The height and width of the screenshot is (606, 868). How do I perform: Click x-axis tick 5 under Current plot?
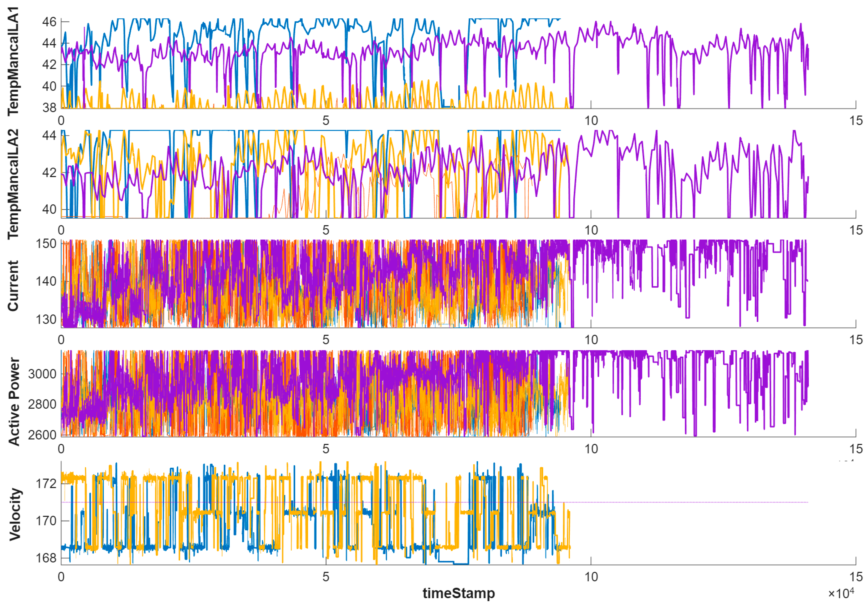point(326,340)
